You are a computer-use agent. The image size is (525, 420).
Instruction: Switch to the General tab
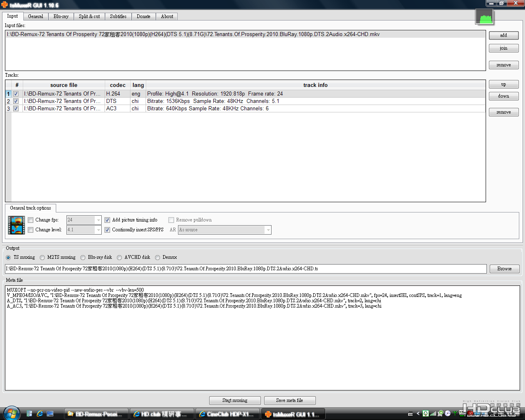[x=36, y=16]
